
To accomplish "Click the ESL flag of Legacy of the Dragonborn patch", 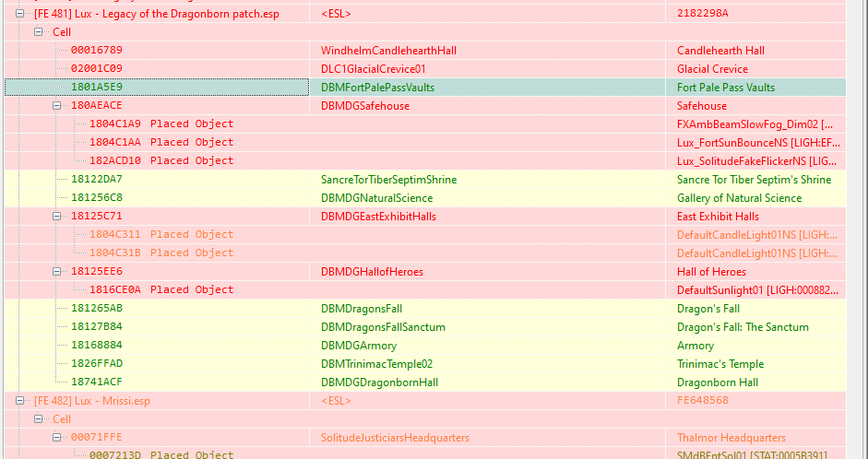I will coord(336,13).
